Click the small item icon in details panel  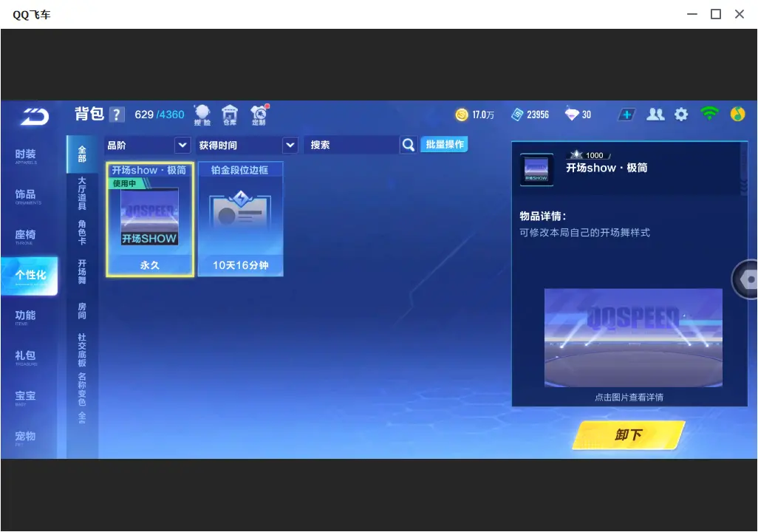pyautogui.click(x=536, y=169)
